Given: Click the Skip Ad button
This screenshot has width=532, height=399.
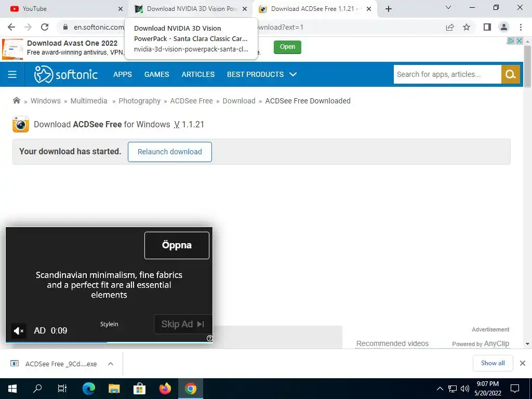Looking at the screenshot, I should 183,324.
